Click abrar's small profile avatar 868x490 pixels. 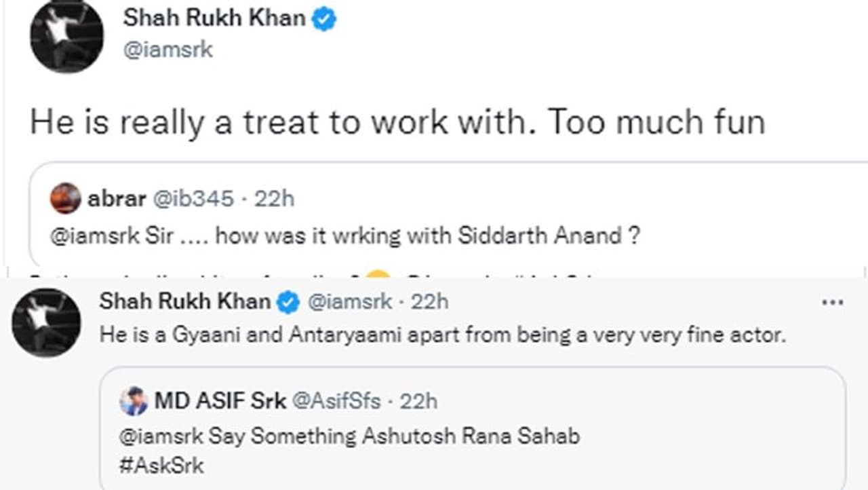tap(66, 198)
